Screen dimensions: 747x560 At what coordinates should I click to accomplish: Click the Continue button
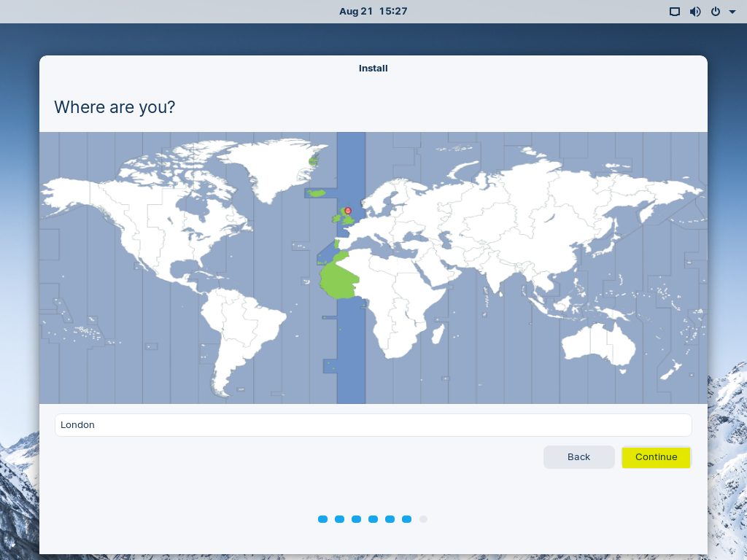click(656, 457)
